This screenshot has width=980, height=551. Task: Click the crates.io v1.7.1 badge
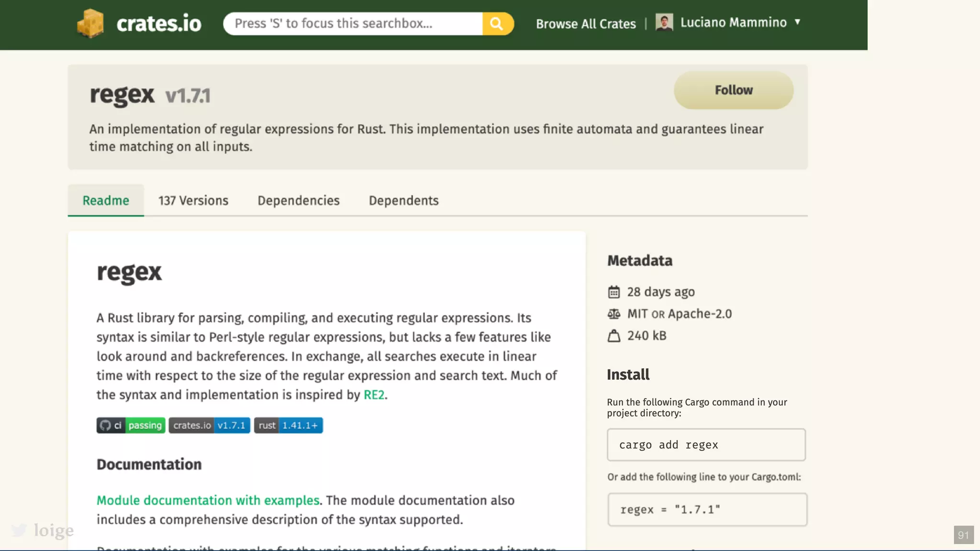click(x=209, y=425)
